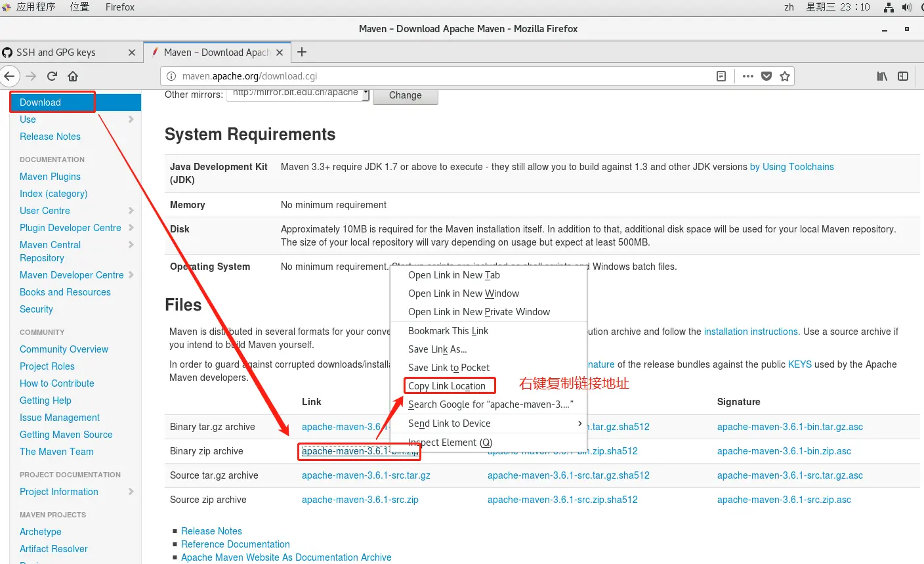Open the Security sidebar link
The height and width of the screenshot is (564, 924).
click(x=36, y=309)
